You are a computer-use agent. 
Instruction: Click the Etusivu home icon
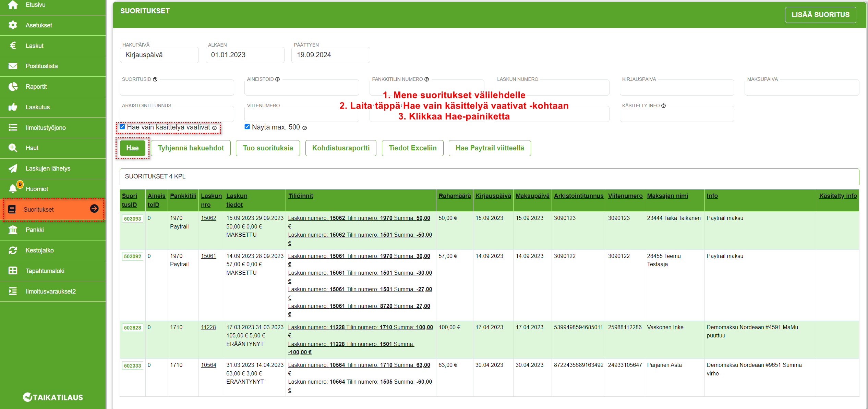coord(13,5)
